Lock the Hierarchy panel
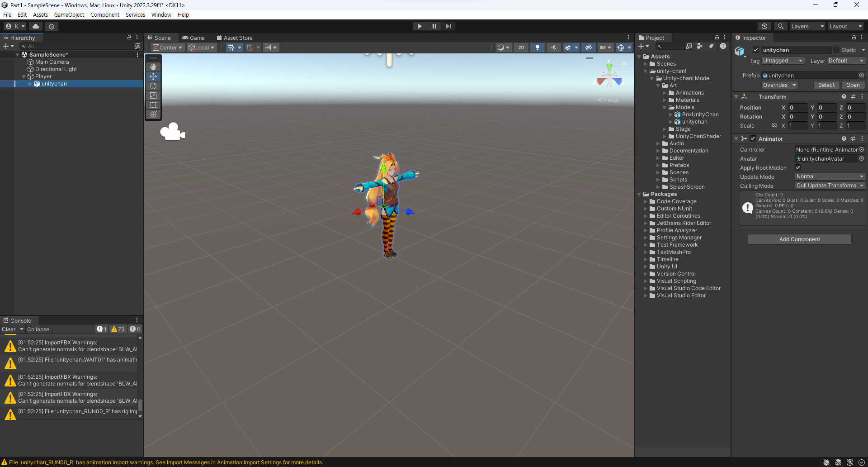868x467 pixels. coord(129,38)
